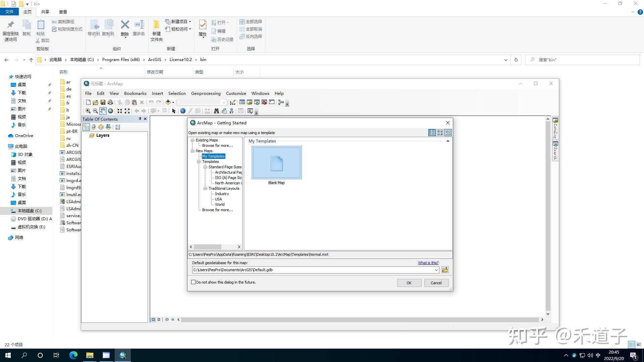644x362 pixels.
Task: Switch Getting Started dialog to large icons view
Action: [x=448, y=133]
